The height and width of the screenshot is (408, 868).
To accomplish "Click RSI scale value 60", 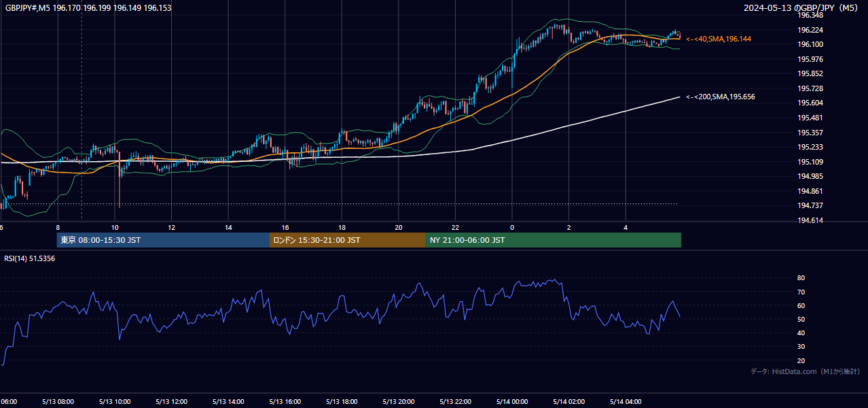I will tap(801, 305).
